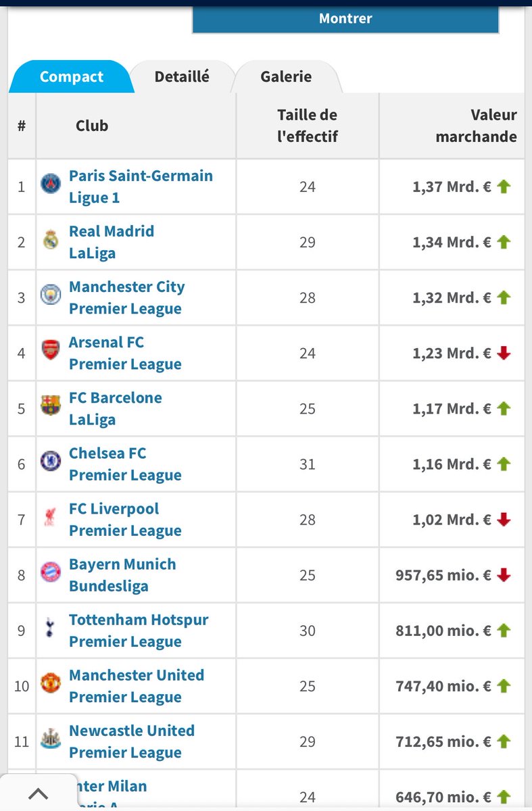Click the Tottenham Hotspur crest icon
Image resolution: width=532 pixels, height=811 pixels.
51,628
